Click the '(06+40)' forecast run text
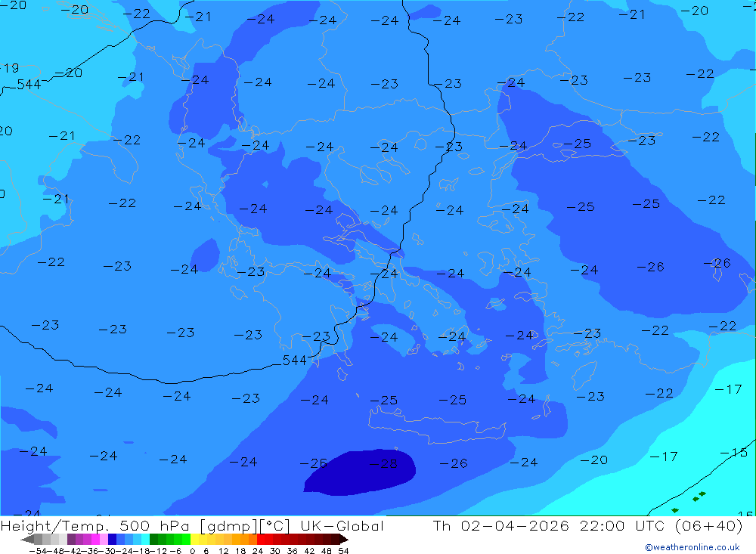Viewport: 756px width, 554px height. pyautogui.click(x=709, y=525)
